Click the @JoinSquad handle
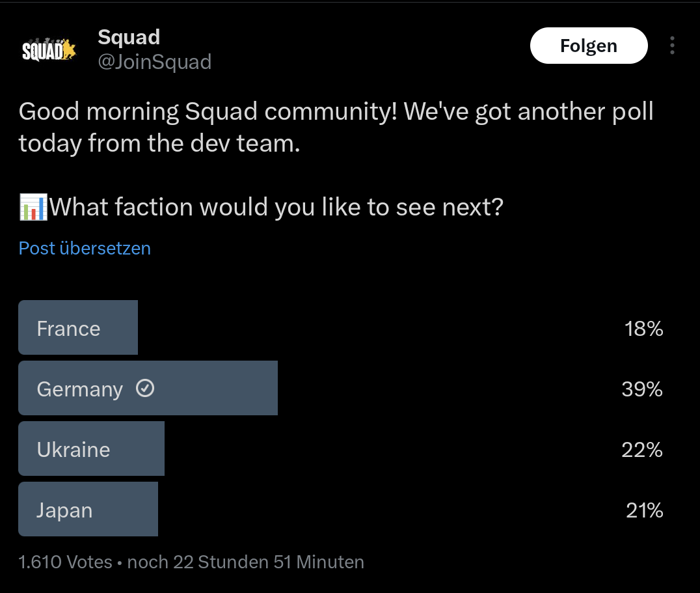700x593 pixels. (154, 62)
